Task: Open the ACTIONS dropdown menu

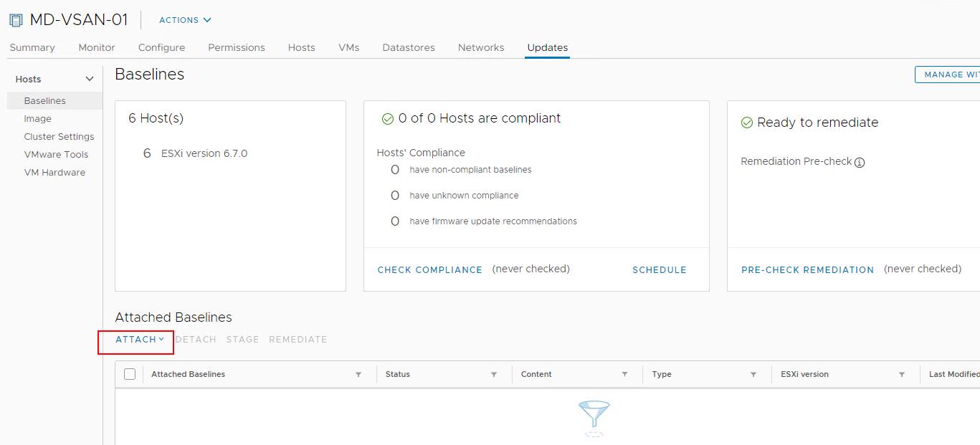Action: (185, 20)
